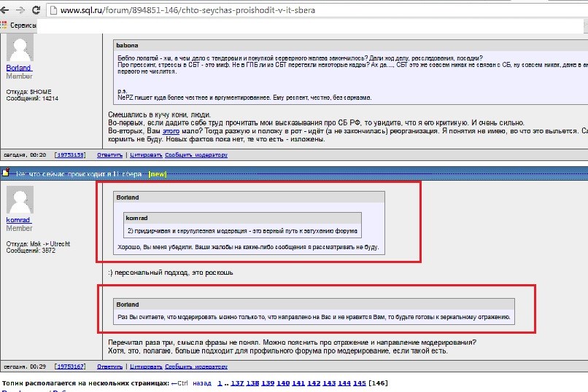The width and height of the screenshot is (588, 392).
Task: Reload the page with the refresh icon
Action: 37,11
